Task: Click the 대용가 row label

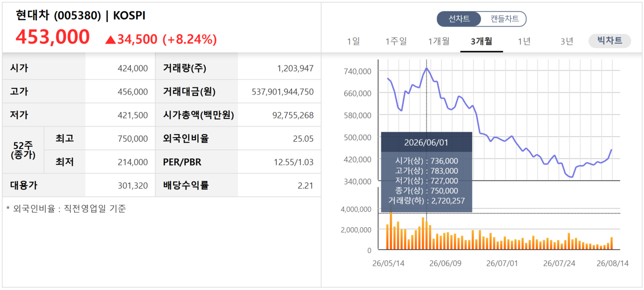Action: 23,185
